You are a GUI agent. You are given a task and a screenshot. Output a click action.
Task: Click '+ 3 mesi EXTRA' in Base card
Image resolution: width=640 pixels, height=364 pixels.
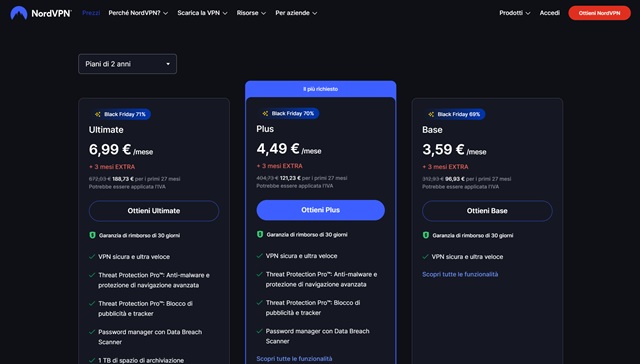pos(445,167)
